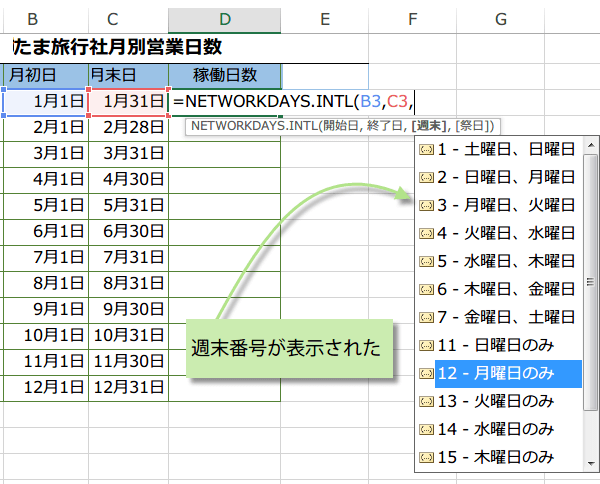
Task: Click the icon beside 11 - 日曜日のみ
Action: click(426, 345)
